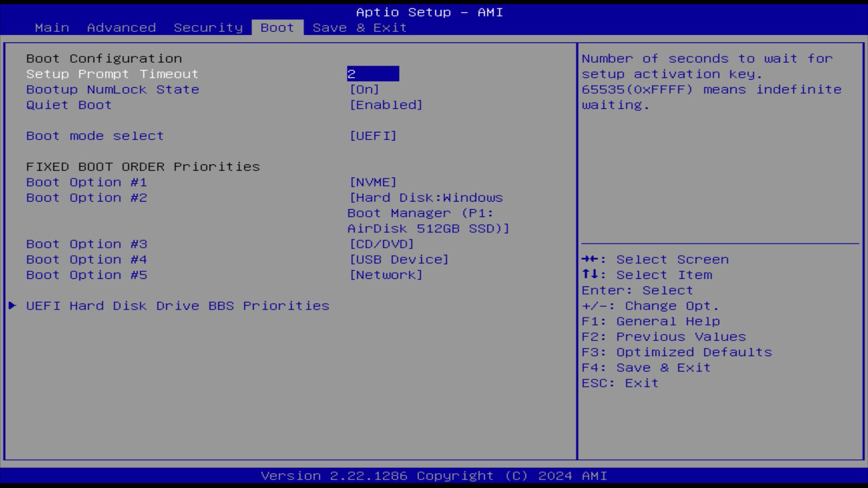The height and width of the screenshot is (488, 868).
Task: Go to the Security tab
Action: click(208, 28)
